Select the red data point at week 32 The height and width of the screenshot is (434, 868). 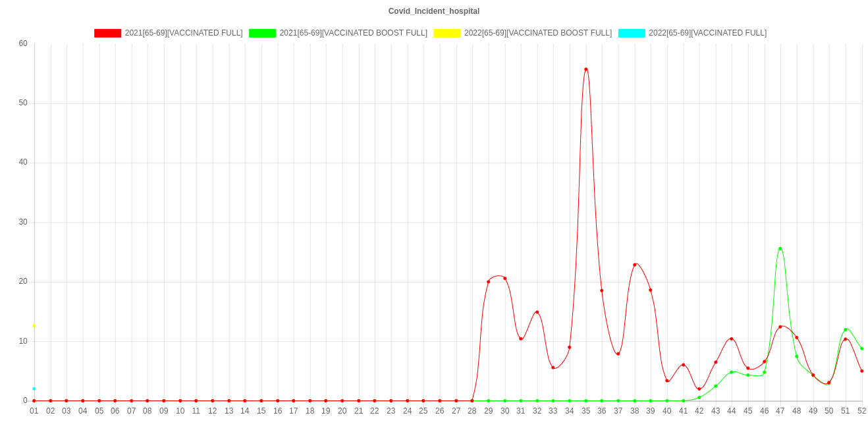point(537,312)
